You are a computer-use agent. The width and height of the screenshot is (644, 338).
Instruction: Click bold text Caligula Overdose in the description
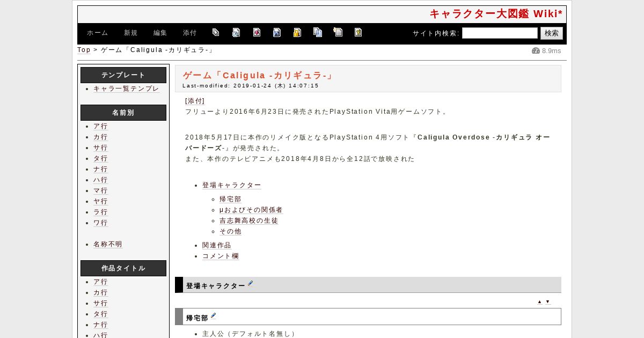pos(453,137)
